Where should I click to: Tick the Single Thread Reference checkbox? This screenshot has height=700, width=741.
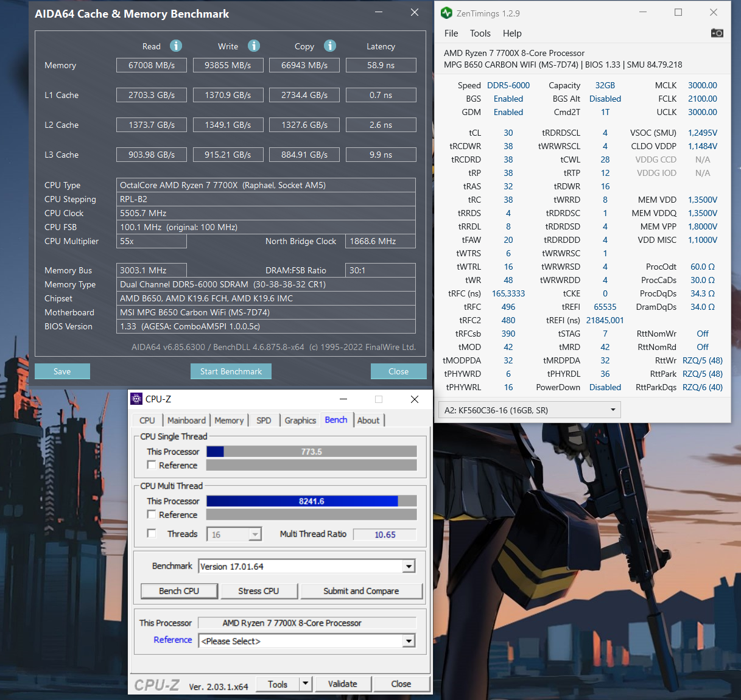coord(152,465)
